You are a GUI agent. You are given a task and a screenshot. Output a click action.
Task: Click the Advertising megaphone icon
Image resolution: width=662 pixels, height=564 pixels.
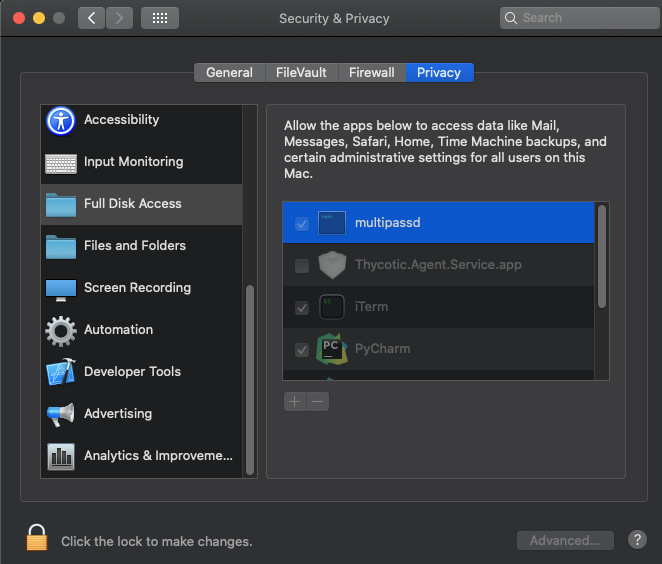pos(61,415)
